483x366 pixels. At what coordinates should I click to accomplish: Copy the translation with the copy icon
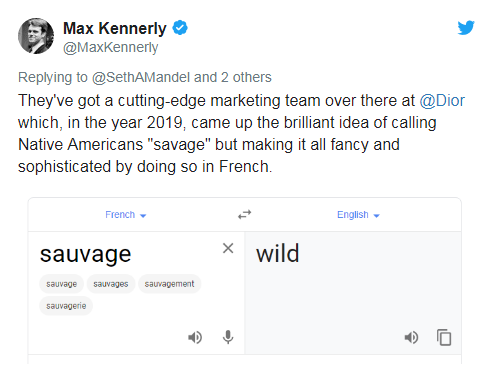(444, 337)
